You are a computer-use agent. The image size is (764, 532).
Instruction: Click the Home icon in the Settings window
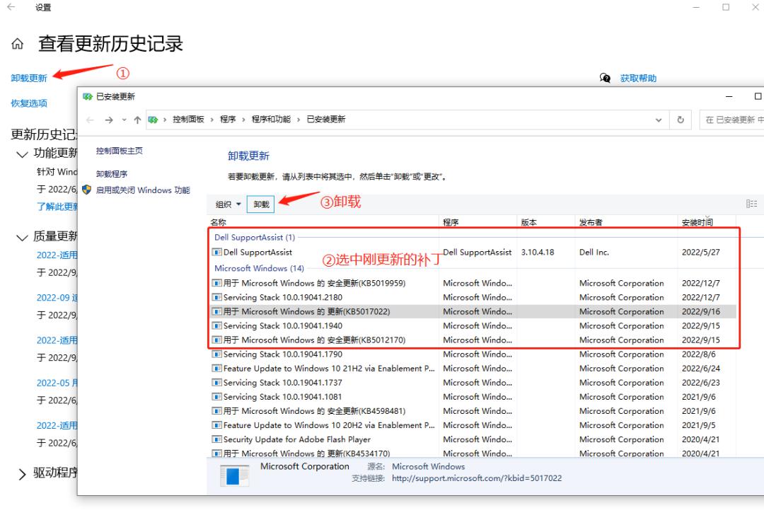pyautogui.click(x=16, y=44)
